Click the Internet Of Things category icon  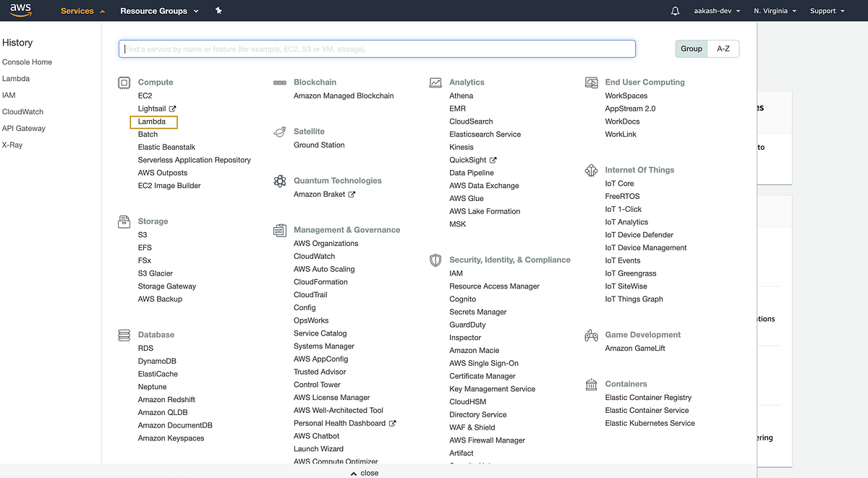click(x=591, y=170)
